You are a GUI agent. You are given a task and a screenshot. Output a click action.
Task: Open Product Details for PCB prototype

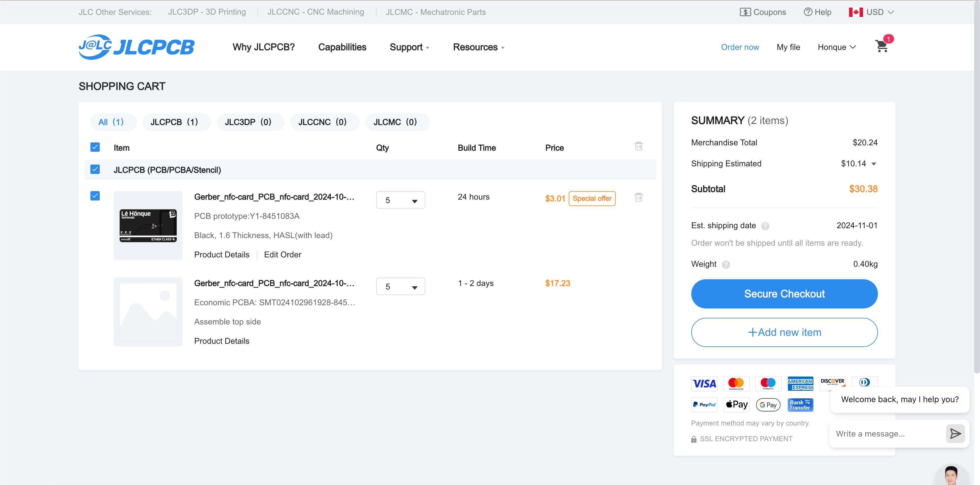click(x=222, y=255)
